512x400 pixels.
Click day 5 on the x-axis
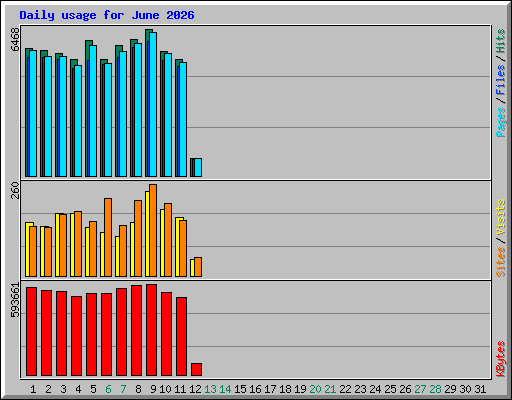[x=93, y=389]
